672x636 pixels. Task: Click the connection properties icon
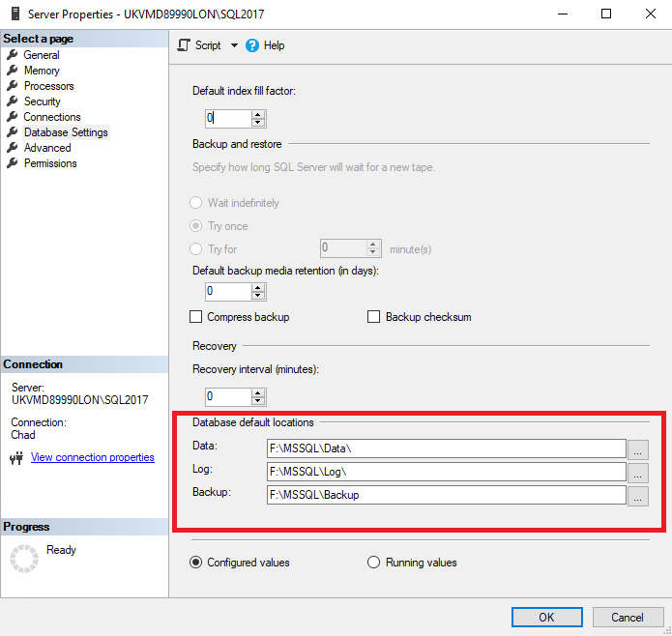click(15, 458)
